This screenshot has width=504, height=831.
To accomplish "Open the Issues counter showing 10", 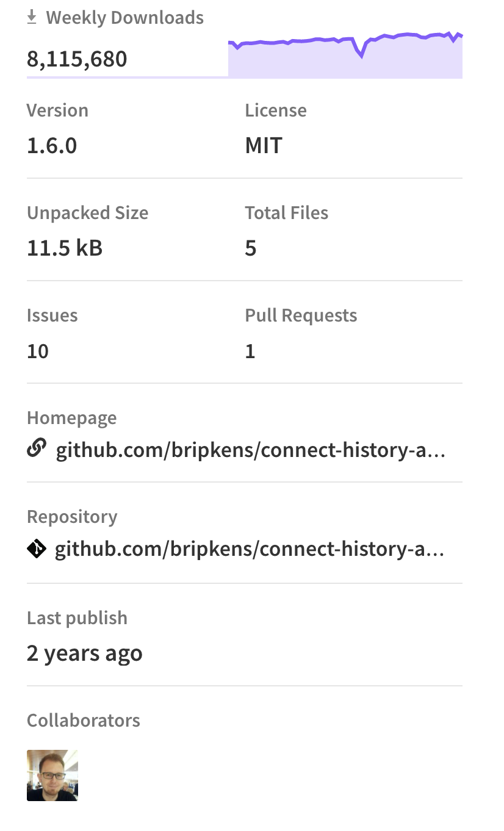I will [x=37, y=351].
